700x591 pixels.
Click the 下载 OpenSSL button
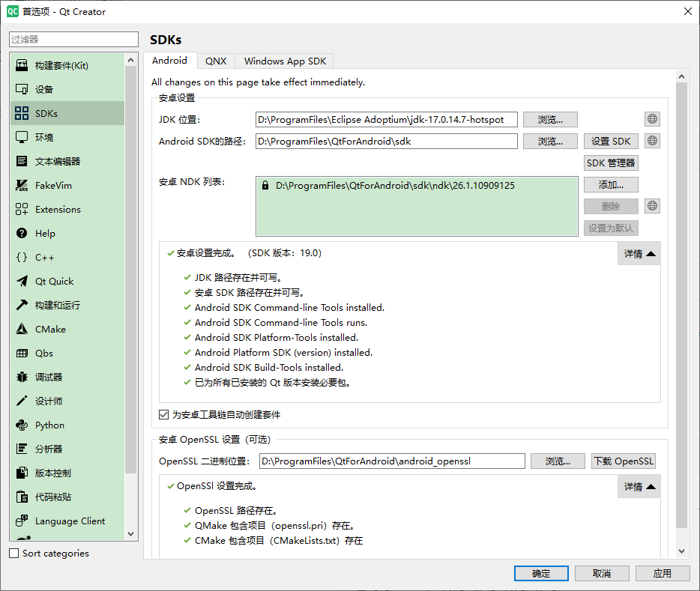point(623,461)
